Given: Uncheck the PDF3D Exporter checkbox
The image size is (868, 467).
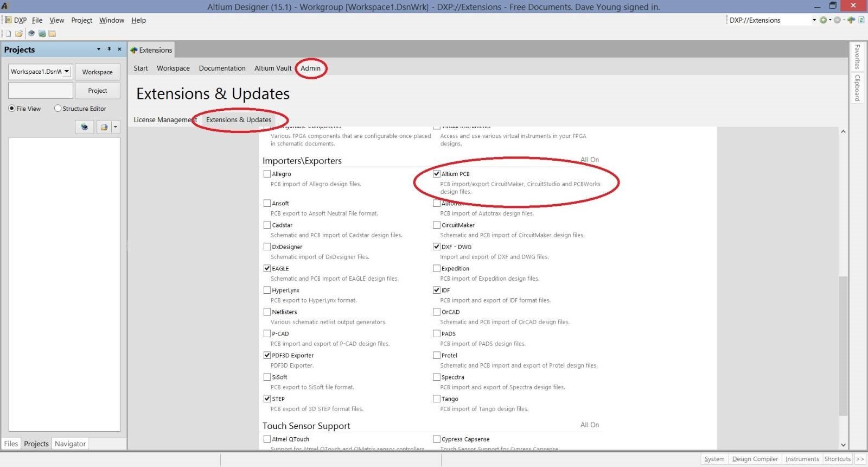Looking at the screenshot, I should [267, 355].
